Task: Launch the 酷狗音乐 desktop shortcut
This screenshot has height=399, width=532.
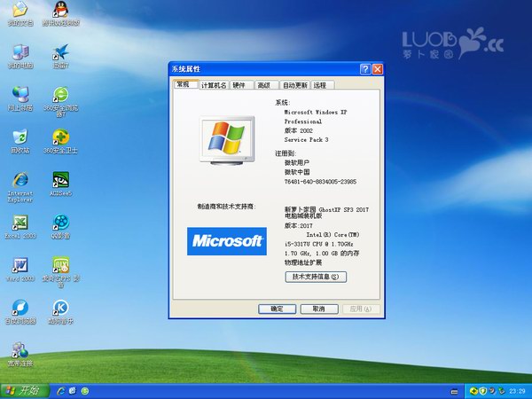Action: click(x=60, y=308)
